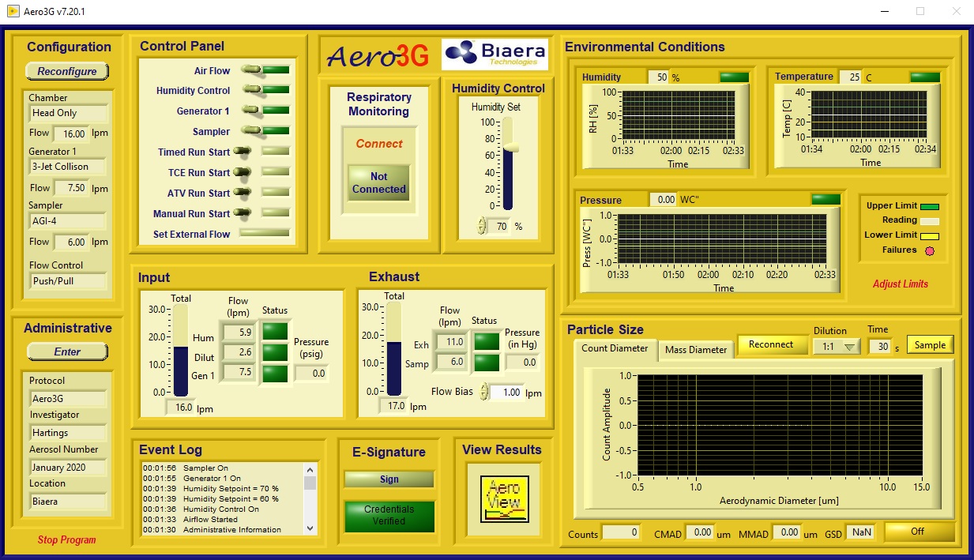Click the AGI-4 sampler field
Image resolution: width=974 pixels, height=560 pixels.
coord(67,220)
